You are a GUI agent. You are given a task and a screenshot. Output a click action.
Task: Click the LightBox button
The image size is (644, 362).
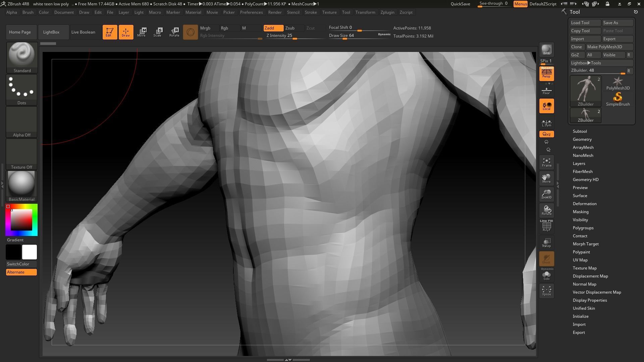51,32
